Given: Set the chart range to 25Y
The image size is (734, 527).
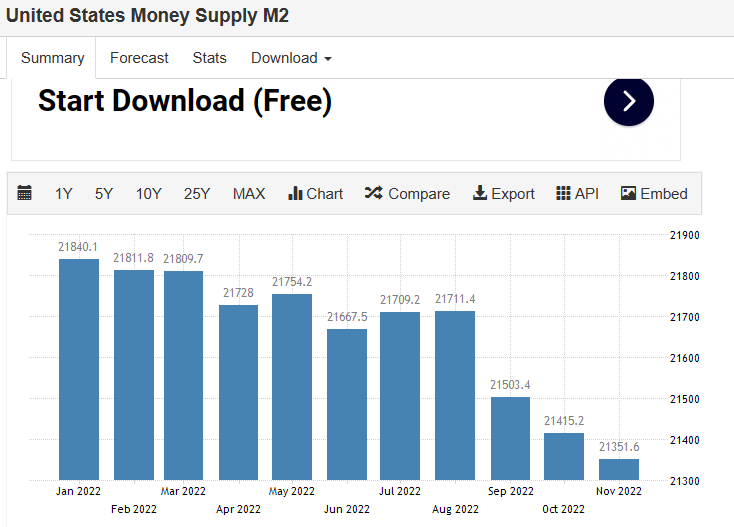Looking at the screenshot, I should pos(197,194).
